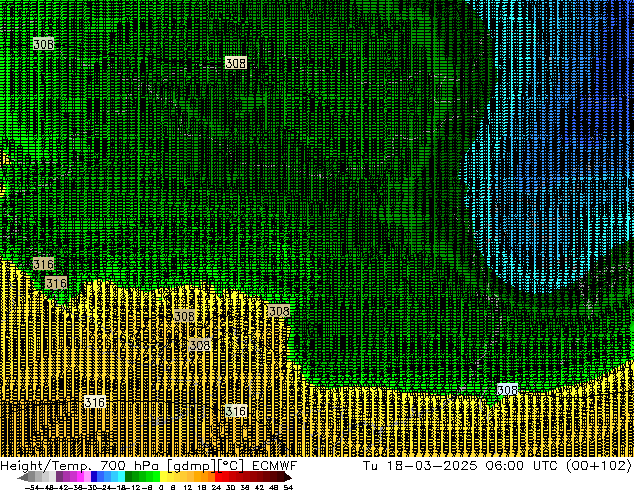The height and width of the screenshot is (490, 634).
Task: Click the '-18' legend tick value
Action: pos(120,487)
